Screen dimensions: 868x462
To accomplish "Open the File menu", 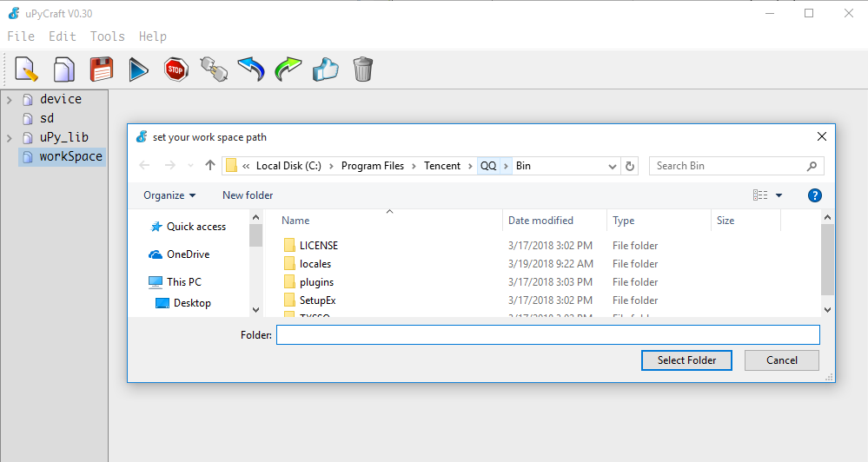I will pos(21,36).
